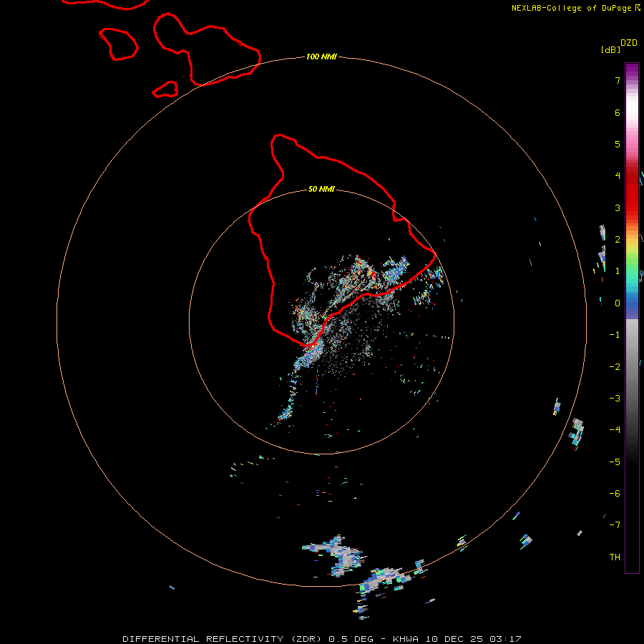Click the 7 tick label on the color scale
Screen dimensions: 644x644
(x=618, y=80)
